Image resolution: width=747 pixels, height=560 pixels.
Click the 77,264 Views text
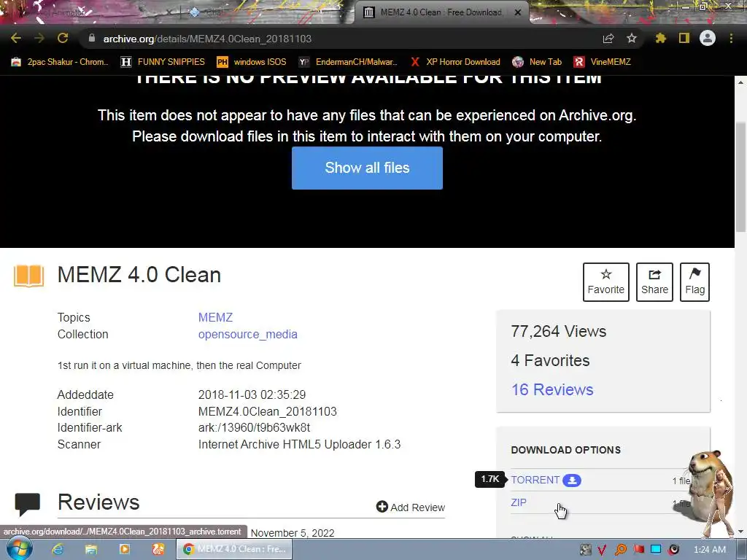coord(558,332)
